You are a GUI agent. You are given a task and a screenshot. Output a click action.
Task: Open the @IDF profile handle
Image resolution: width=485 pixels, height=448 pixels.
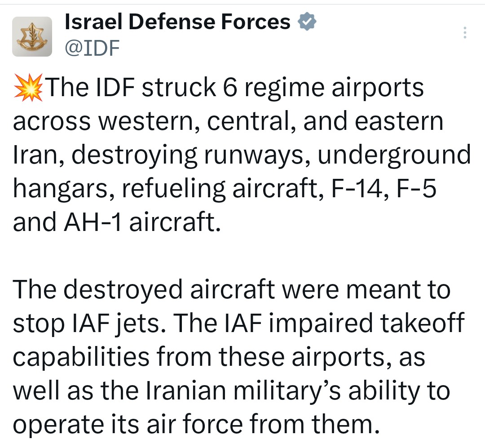(x=91, y=46)
